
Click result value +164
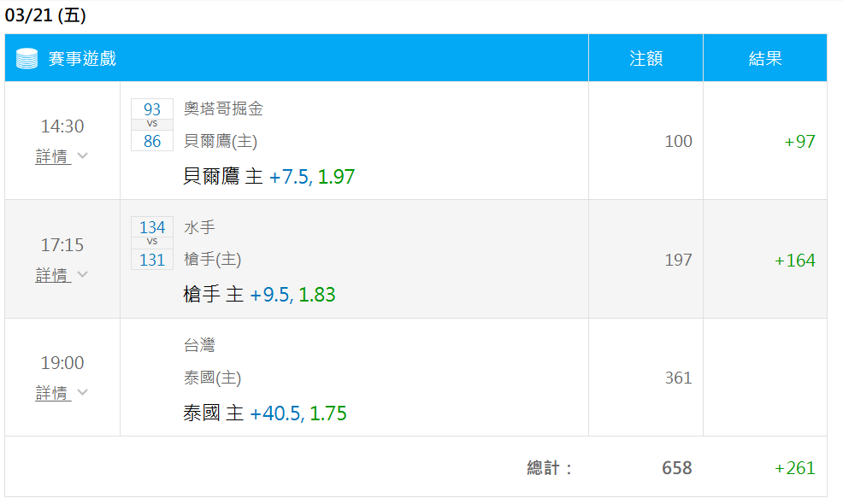795,260
